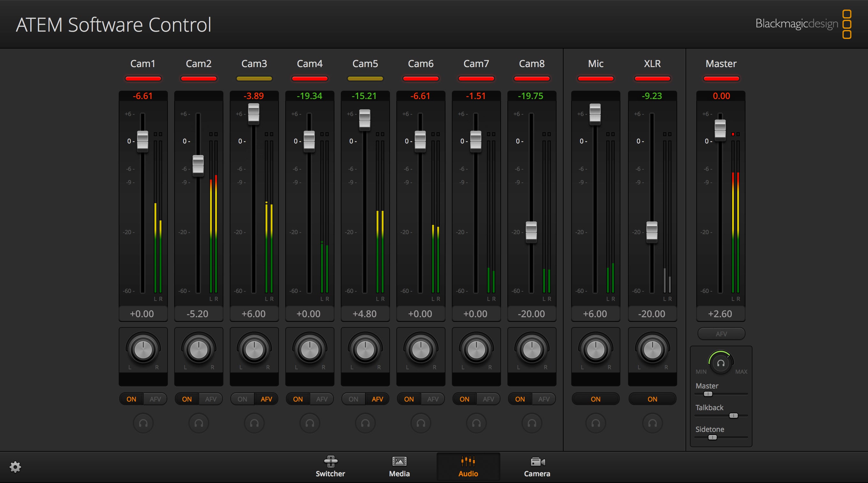
Task: Click the Cam2 gain value -5.20
Action: click(x=198, y=314)
